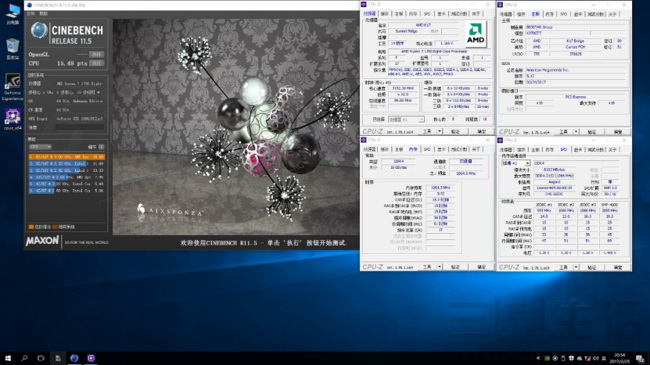Expand 工具 dropdown arrow in CPU-Z SPD window
This screenshot has width=650, height=365.
pos(576,268)
